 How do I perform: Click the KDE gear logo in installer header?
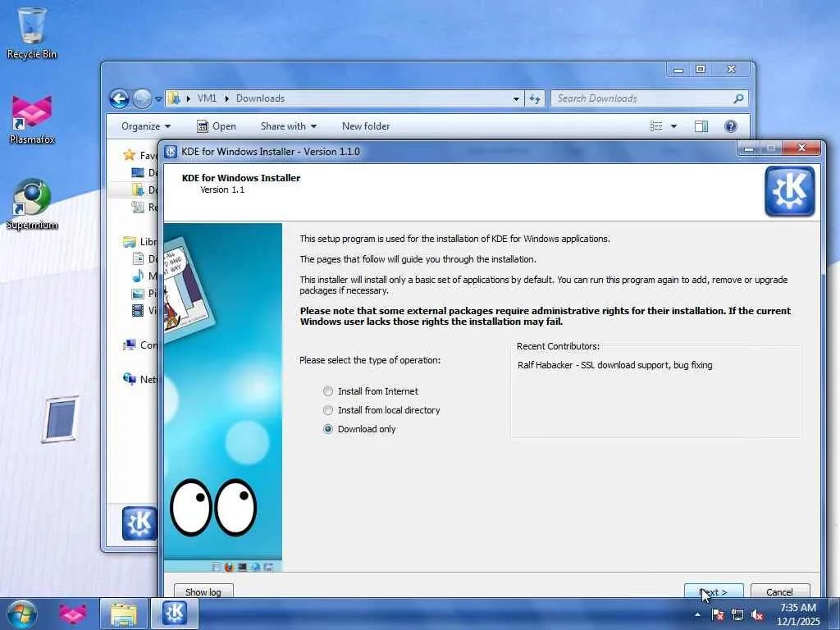[790, 191]
